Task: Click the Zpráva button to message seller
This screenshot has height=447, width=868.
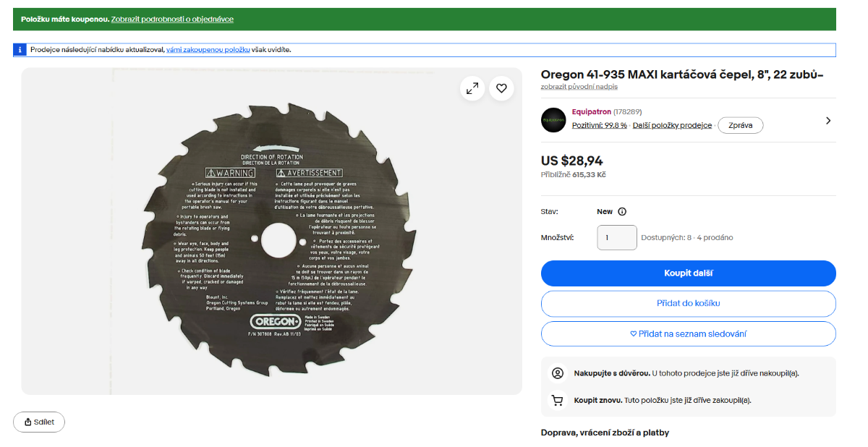Action: [740, 125]
